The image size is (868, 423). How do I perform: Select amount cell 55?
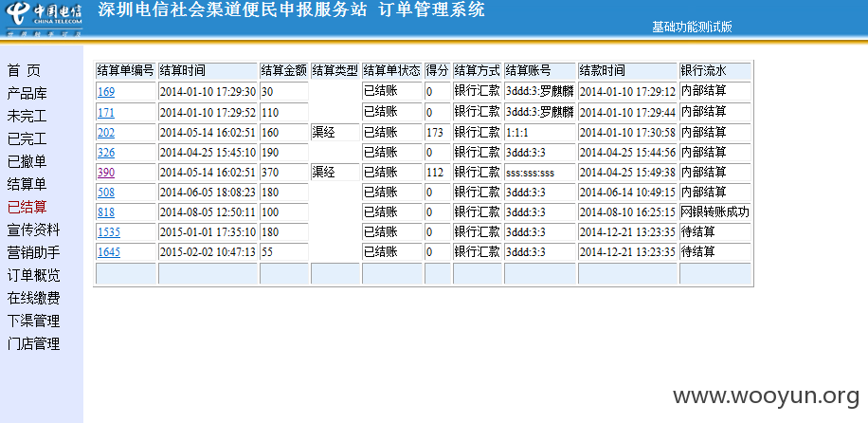tap(284, 252)
